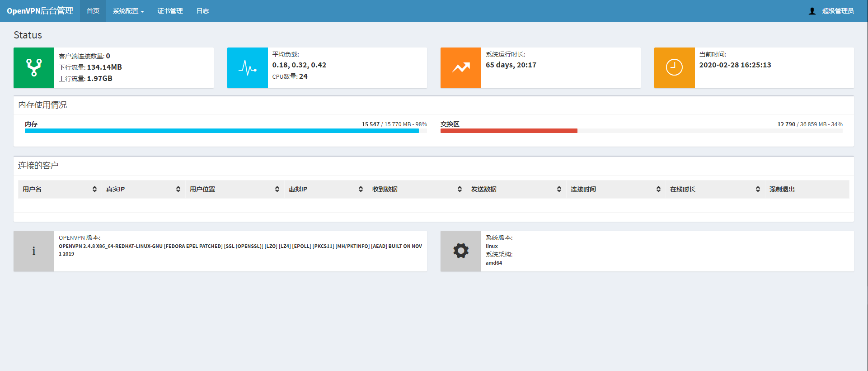868x371 pixels.
Task: Open the 日志 page
Action: coord(203,11)
